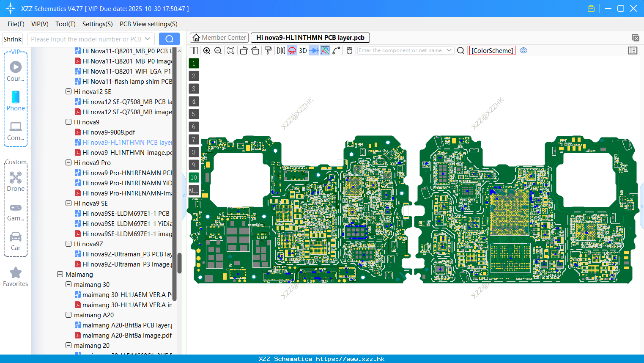Click the mouse settings icon

[349, 50]
